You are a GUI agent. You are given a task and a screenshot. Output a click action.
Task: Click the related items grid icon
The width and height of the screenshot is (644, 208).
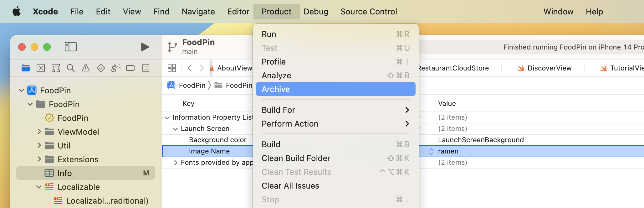[x=172, y=68]
